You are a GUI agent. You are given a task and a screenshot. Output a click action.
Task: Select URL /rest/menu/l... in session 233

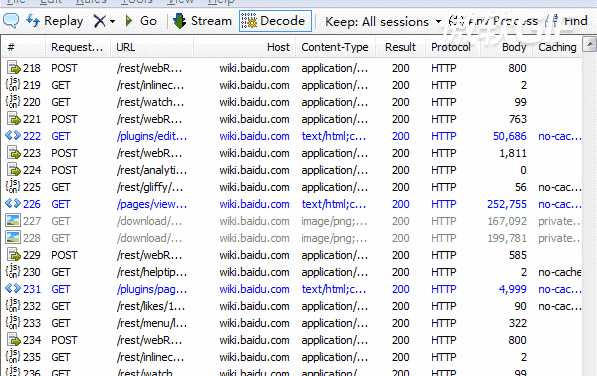pyautogui.click(x=152, y=323)
